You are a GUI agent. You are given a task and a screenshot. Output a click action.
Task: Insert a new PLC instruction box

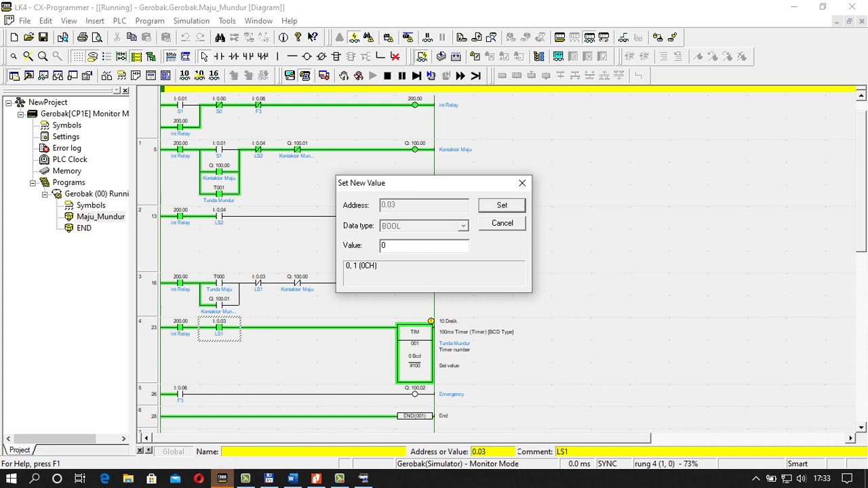coord(336,56)
